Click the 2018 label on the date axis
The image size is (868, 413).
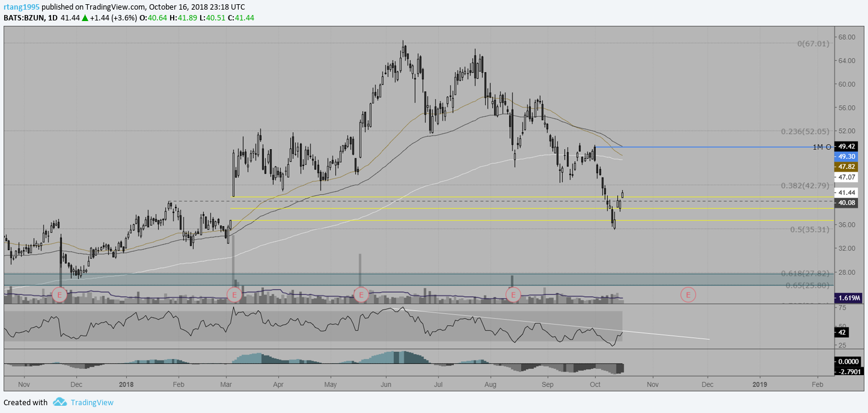(126, 384)
